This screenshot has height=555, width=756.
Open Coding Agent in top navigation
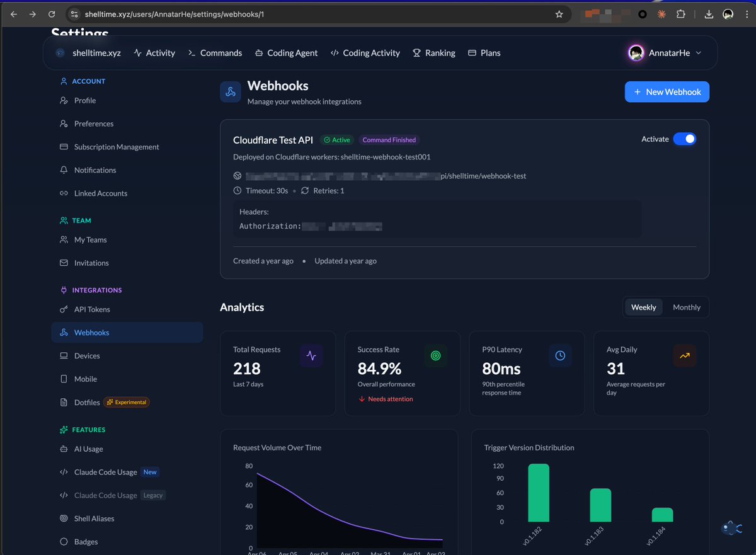click(x=286, y=53)
